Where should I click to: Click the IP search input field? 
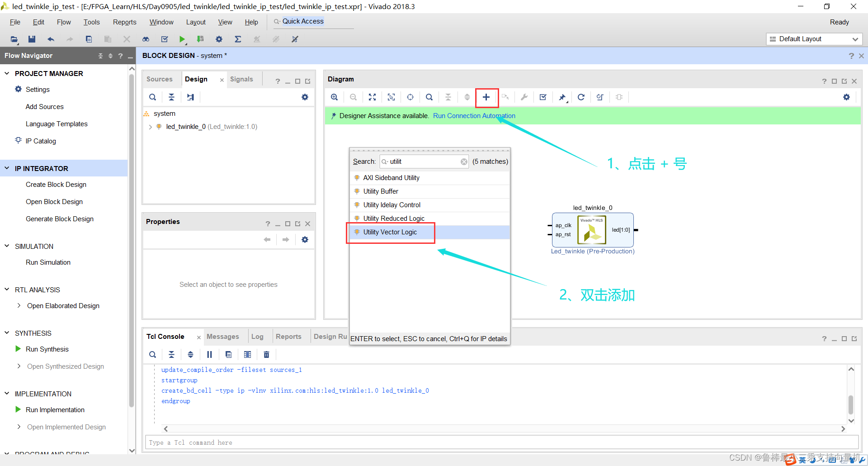(424, 162)
